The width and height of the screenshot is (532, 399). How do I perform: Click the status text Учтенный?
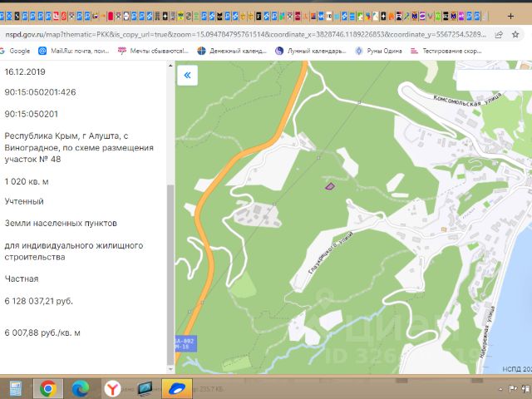pyautogui.click(x=24, y=201)
